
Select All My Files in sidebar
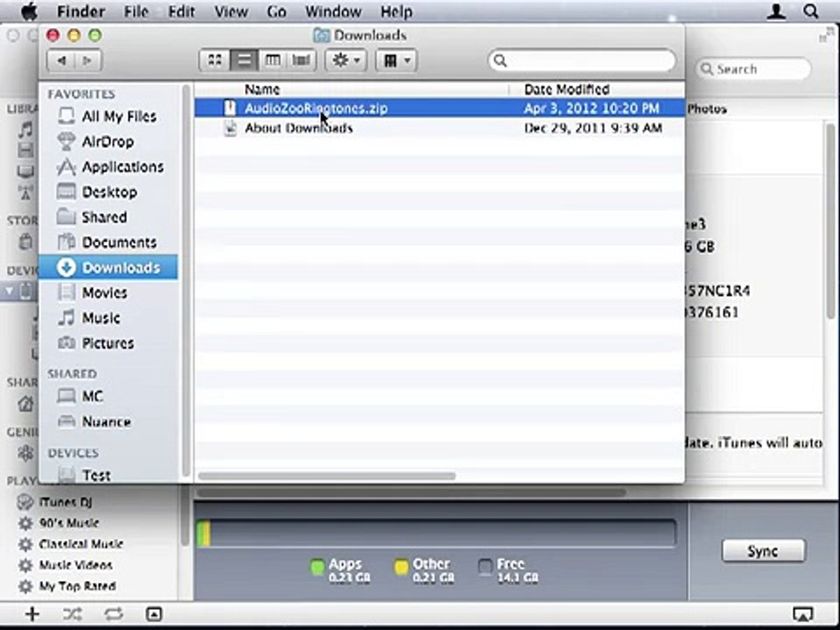[108, 116]
